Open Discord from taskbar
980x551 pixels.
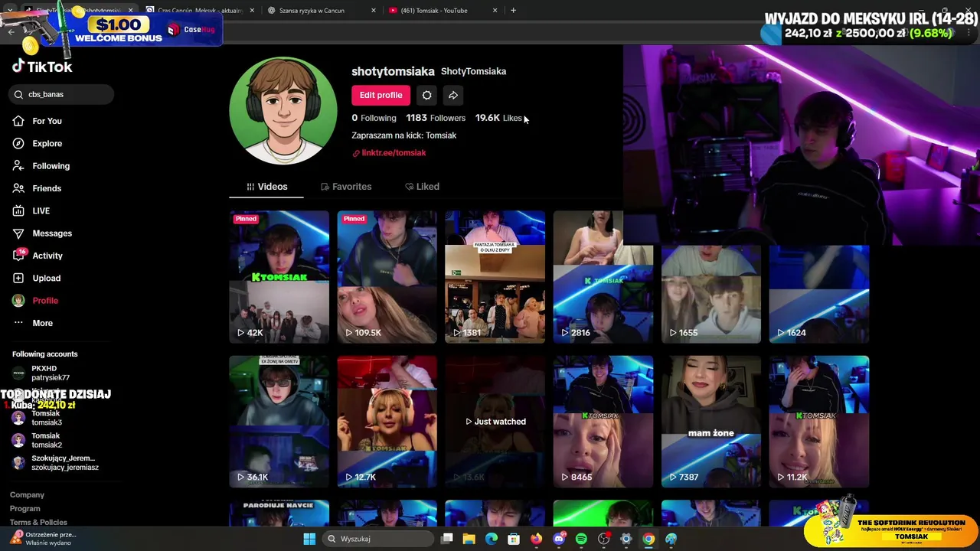559,539
